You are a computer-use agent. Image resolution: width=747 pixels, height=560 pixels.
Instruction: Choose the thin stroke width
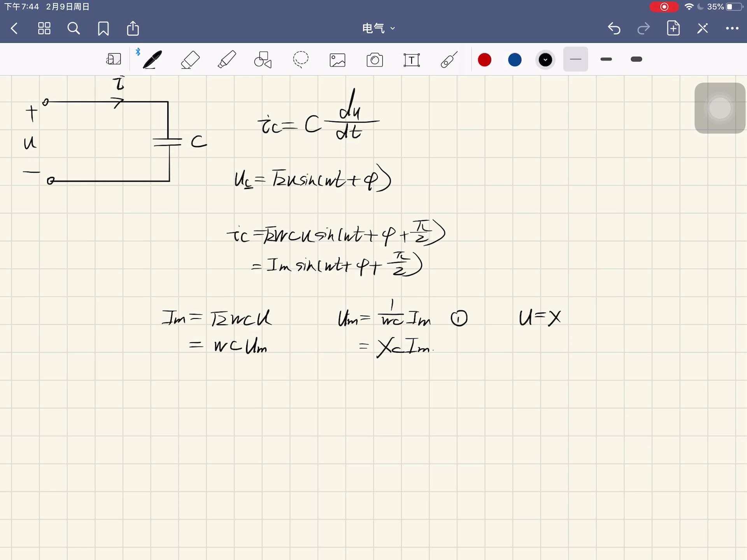(x=575, y=59)
